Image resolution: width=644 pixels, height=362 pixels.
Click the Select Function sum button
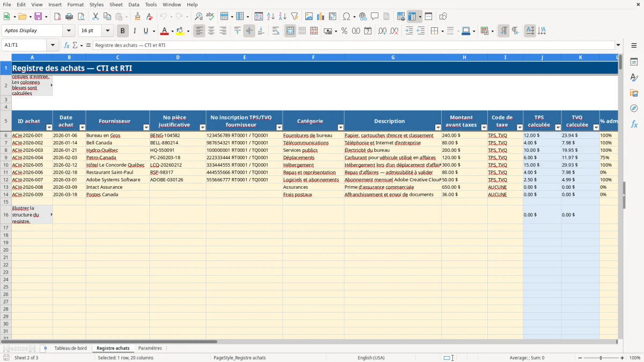click(75, 45)
